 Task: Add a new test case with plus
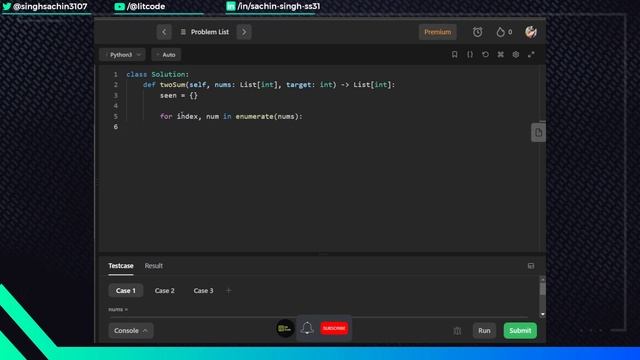[x=229, y=291]
